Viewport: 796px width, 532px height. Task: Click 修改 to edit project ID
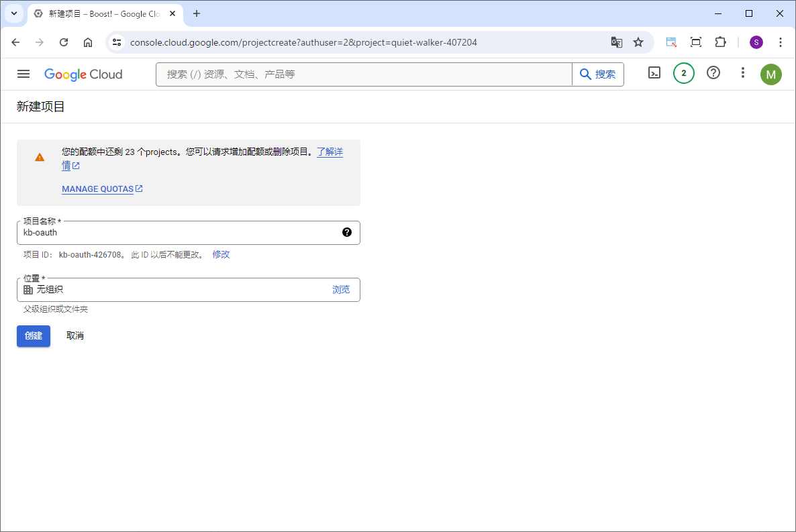point(221,254)
